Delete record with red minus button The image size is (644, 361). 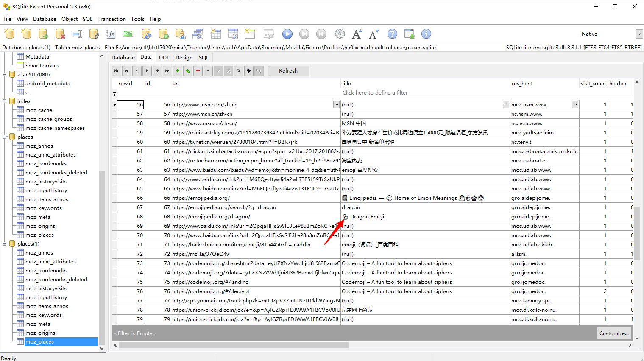198,71
